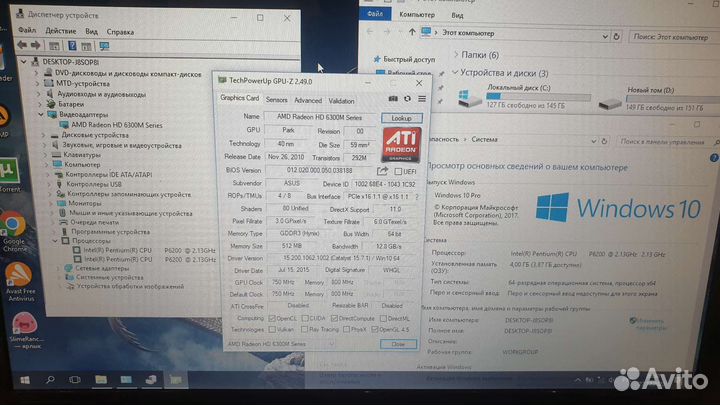Viewport: 720px width, 405px height.
Task: Switch to the Validation tab in GPU-Z
Action: coord(341,101)
